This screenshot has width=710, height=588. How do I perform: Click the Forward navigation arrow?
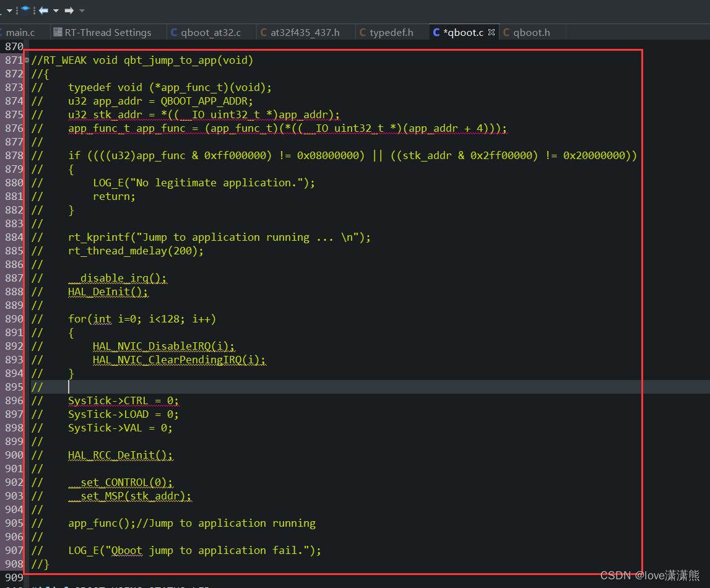click(x=69, y=11)
